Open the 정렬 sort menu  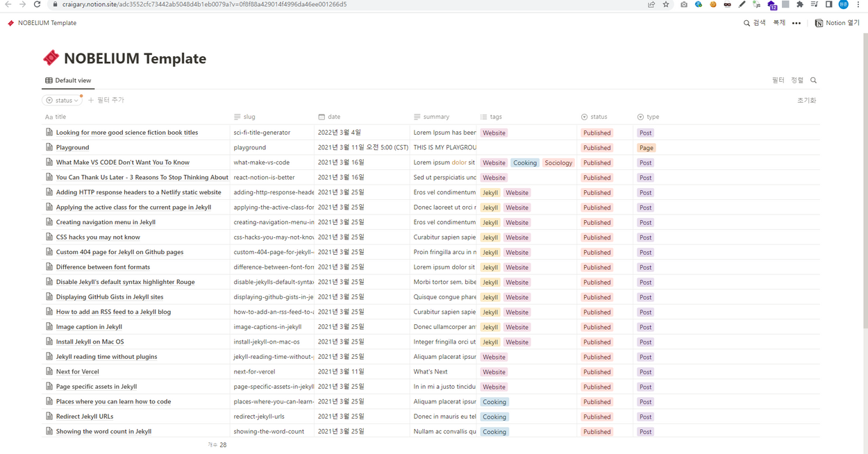(x=797, y=81)
